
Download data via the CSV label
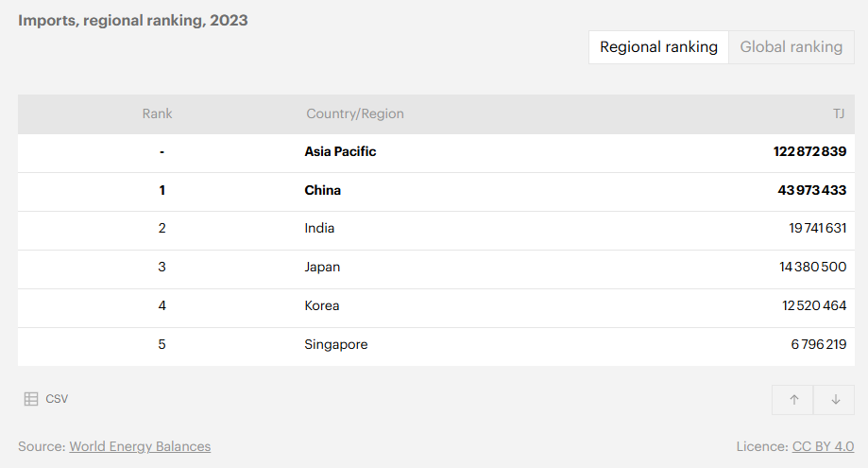click(57, 399)
